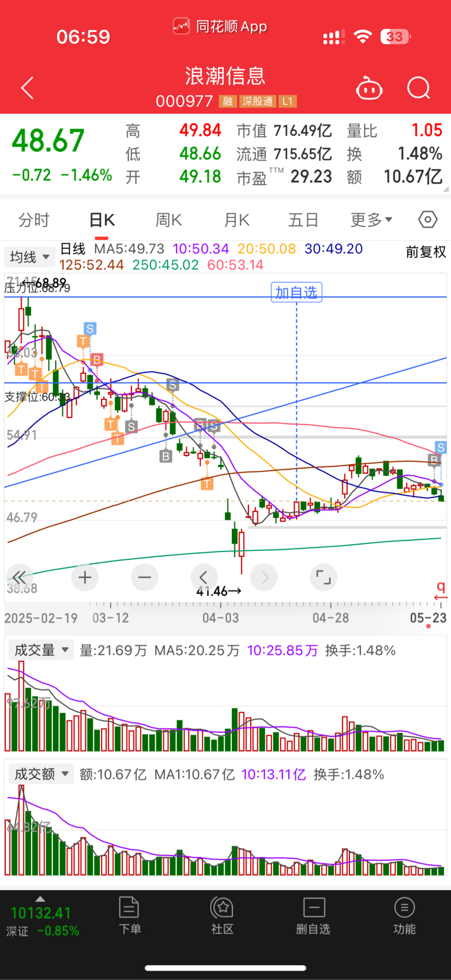Image resolution: width=451 pixels, height=980 pixels.
Task: Click the 04-03 date label
Action: click(x=221, y=617)
